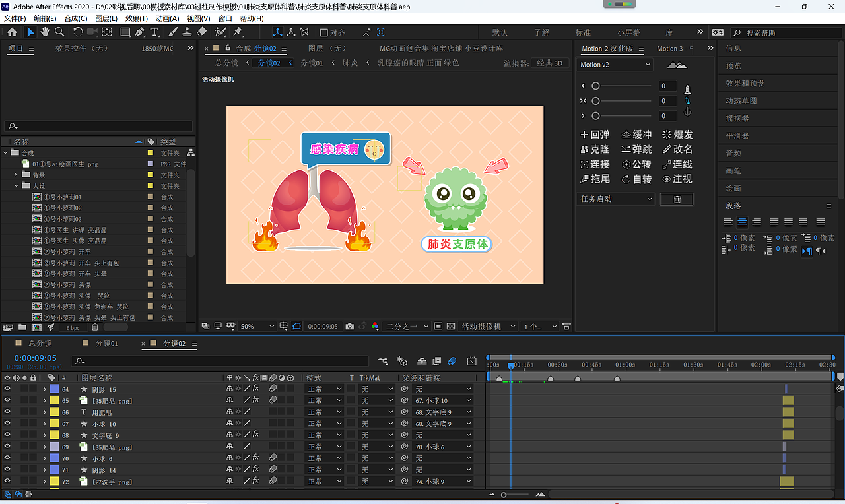Toggle left-to-right text direction
Viewport: 845px width, 504px height.
806,251
